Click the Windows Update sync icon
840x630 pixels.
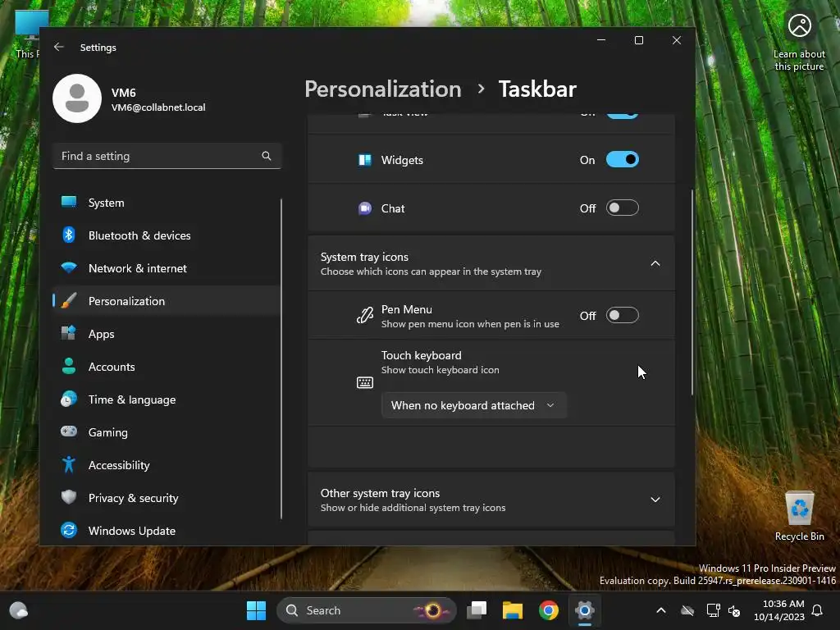coord(69,531)
